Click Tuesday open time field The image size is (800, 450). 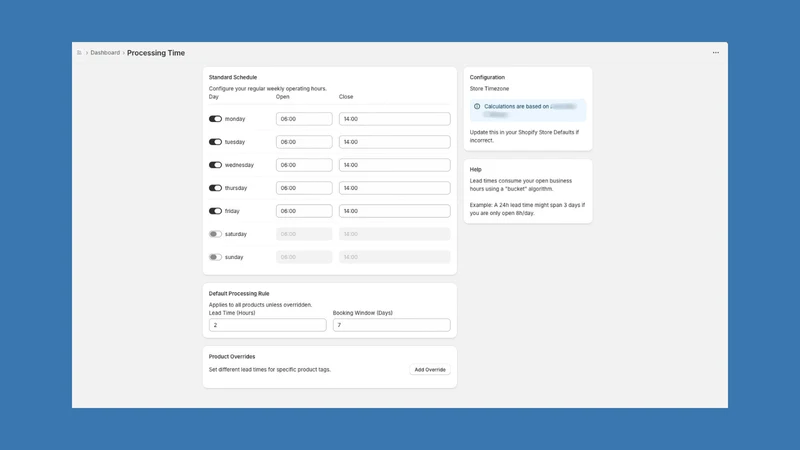(x=304, y=142)
